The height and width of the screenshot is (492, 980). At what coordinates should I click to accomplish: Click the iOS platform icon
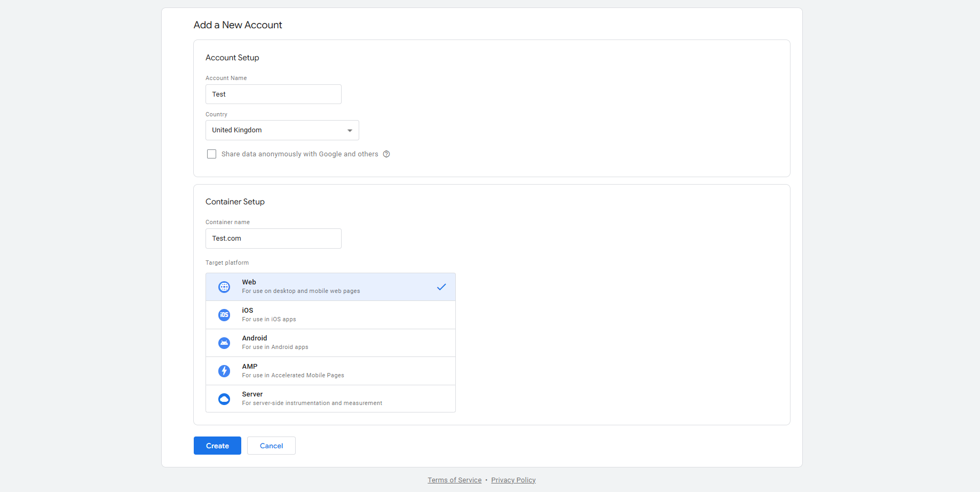click(x=224, y=315)
